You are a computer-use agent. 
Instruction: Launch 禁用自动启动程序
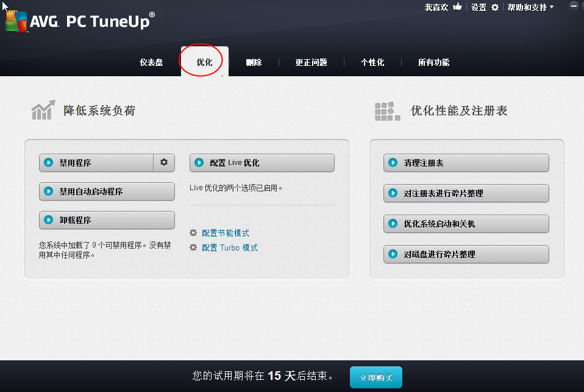click(x=107, y=191)
